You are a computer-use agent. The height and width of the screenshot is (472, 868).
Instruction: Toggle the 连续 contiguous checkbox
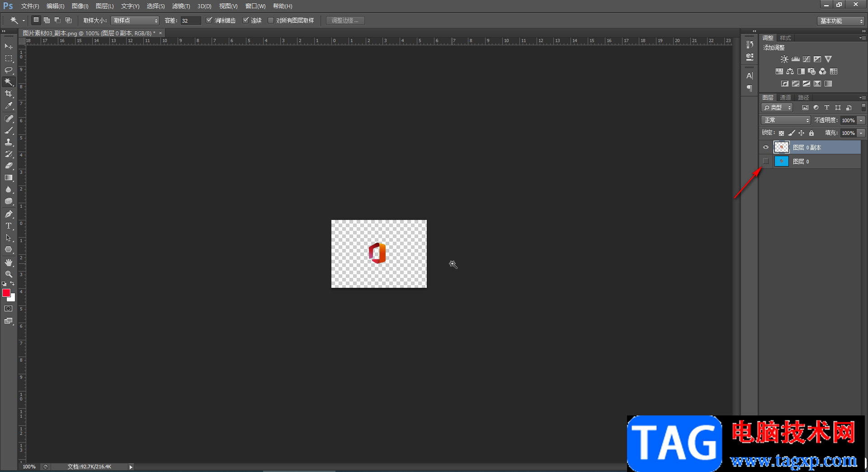(246, 20)
